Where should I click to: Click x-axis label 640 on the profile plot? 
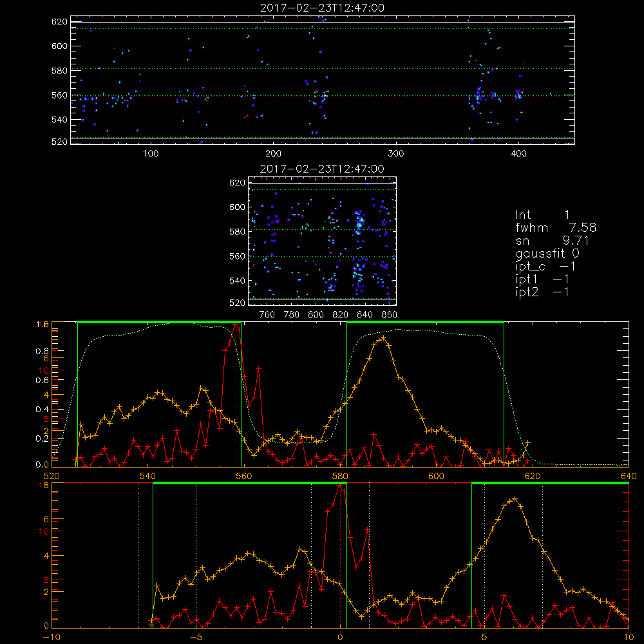629,476
